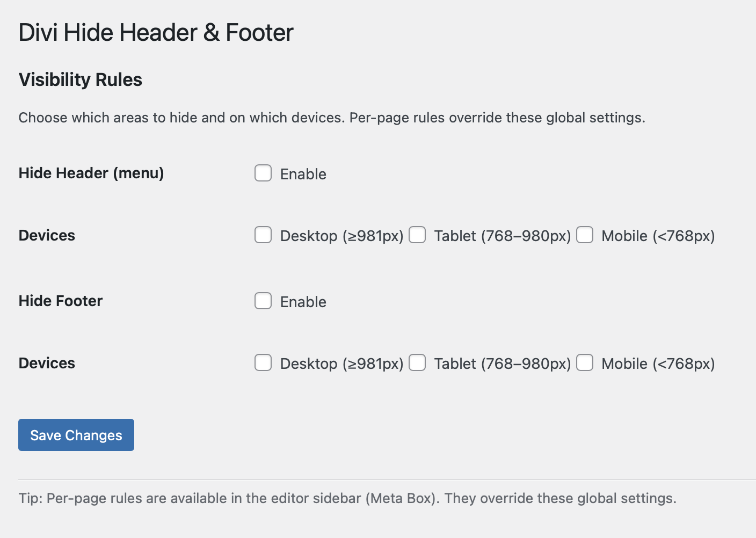756x538 pixels.
Task: Select the Tablet checkbox under footer Devices
Action: (417, 363)
